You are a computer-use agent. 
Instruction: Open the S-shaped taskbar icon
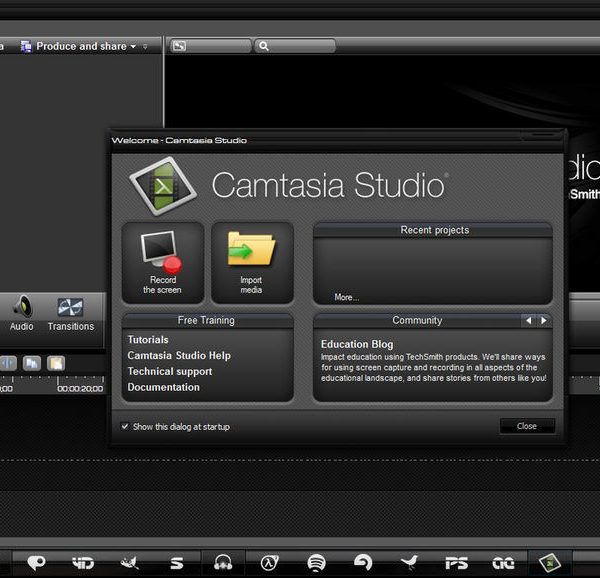pos(177,563)
